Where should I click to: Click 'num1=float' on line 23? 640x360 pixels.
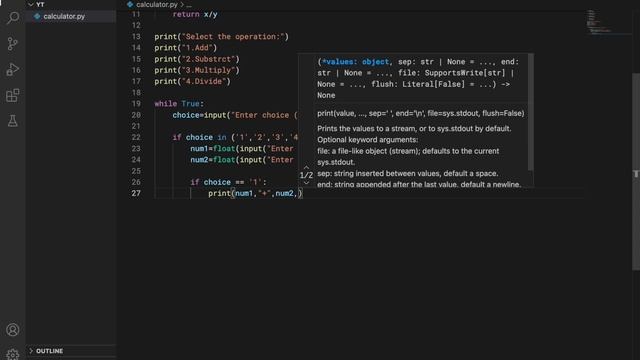[213, 149]
